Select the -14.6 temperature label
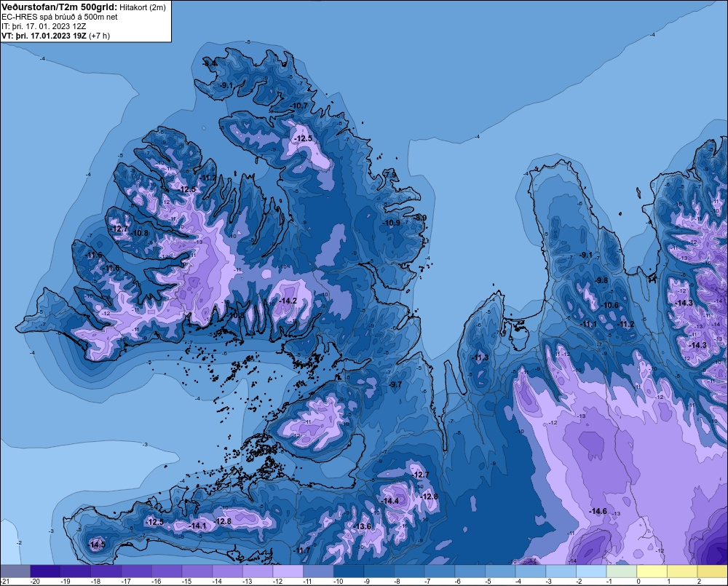This screenshot has height=586, width=728. coord(598,511)
